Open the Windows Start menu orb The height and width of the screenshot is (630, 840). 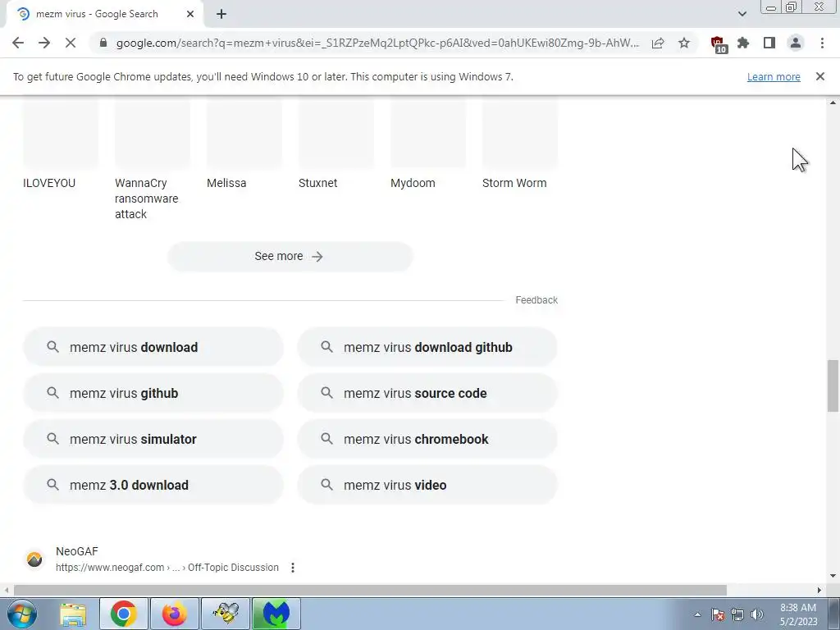[21, 614]
